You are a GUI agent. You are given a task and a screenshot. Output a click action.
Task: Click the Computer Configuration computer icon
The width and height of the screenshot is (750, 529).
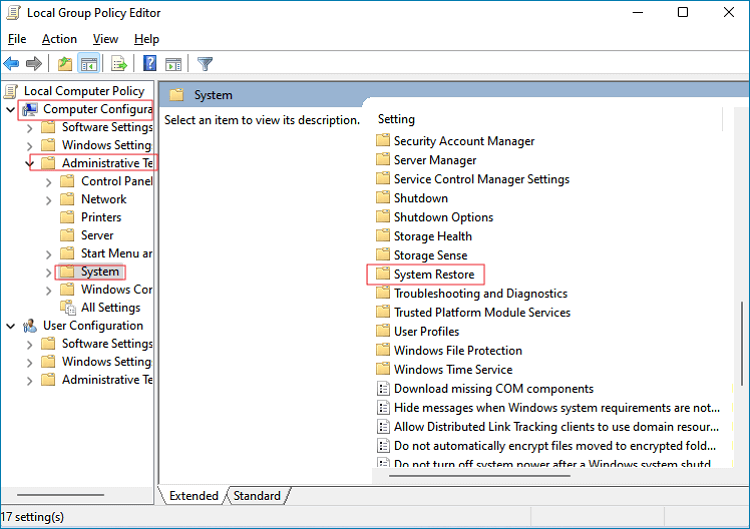point(30,110)
